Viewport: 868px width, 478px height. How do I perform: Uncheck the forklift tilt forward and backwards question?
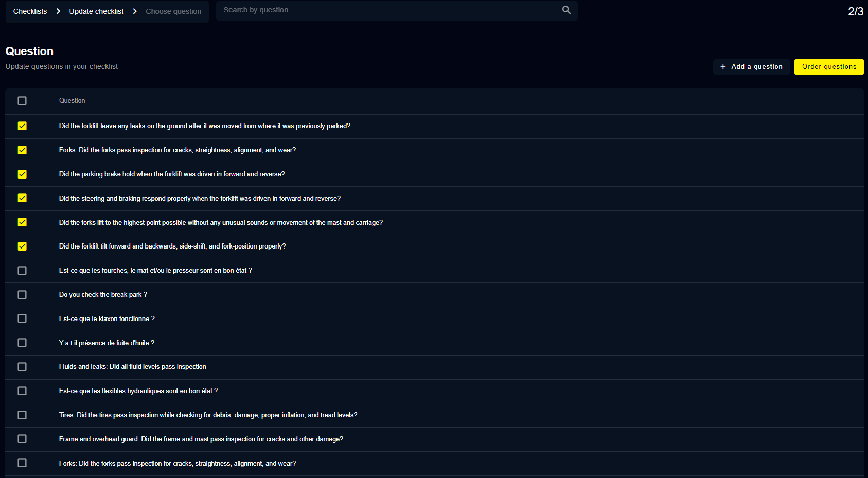[22, 246]
